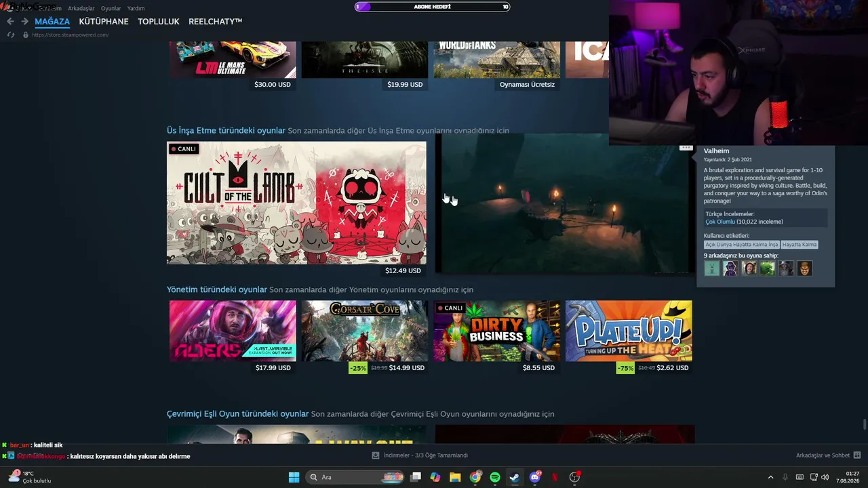The height and width of the screenshot is (488, 868).
Task: Click the first friend avatar owning Valheim
Action: point(711,268)
